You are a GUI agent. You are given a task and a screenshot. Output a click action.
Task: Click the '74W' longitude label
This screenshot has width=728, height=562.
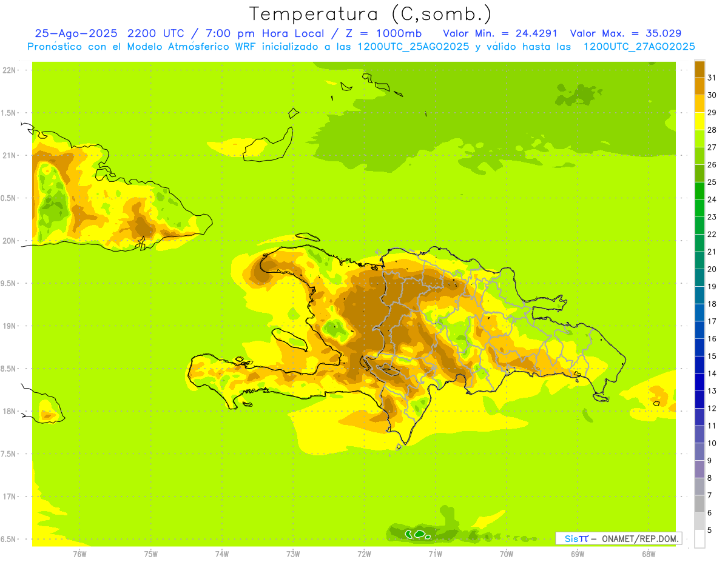click(222, 554)
